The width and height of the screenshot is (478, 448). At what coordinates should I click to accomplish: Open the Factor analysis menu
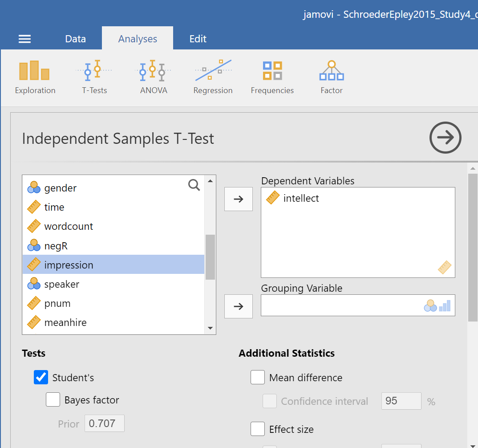point(332,77)
